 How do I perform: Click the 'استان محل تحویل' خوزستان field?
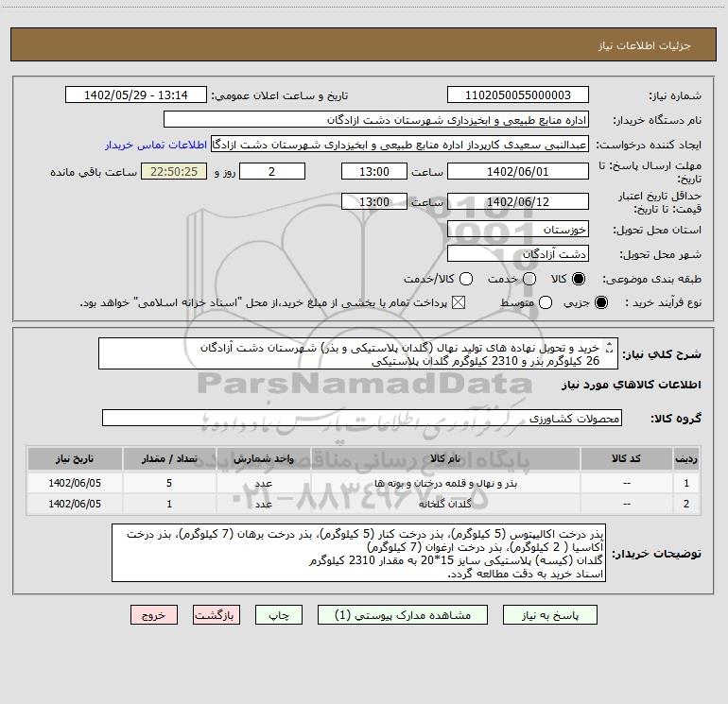pyautogui.click(x=517, y=230)
